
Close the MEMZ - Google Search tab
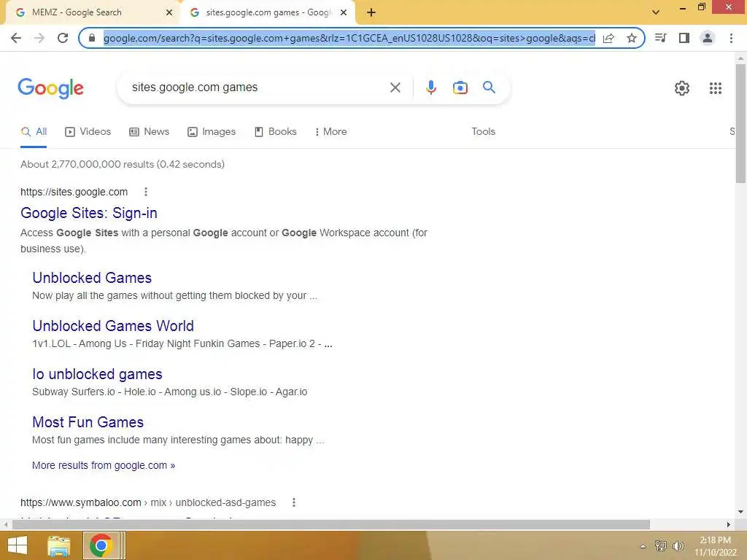click(169, 13)
